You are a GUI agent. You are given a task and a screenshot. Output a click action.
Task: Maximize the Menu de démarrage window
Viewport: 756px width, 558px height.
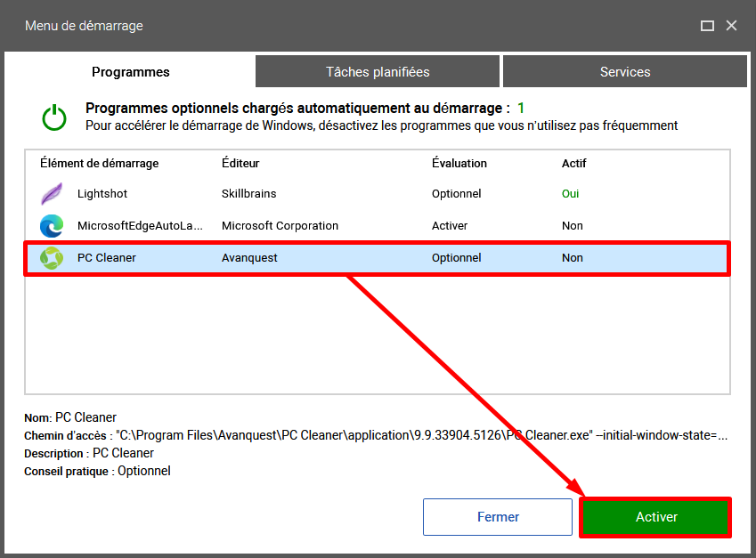pos(707,26)
